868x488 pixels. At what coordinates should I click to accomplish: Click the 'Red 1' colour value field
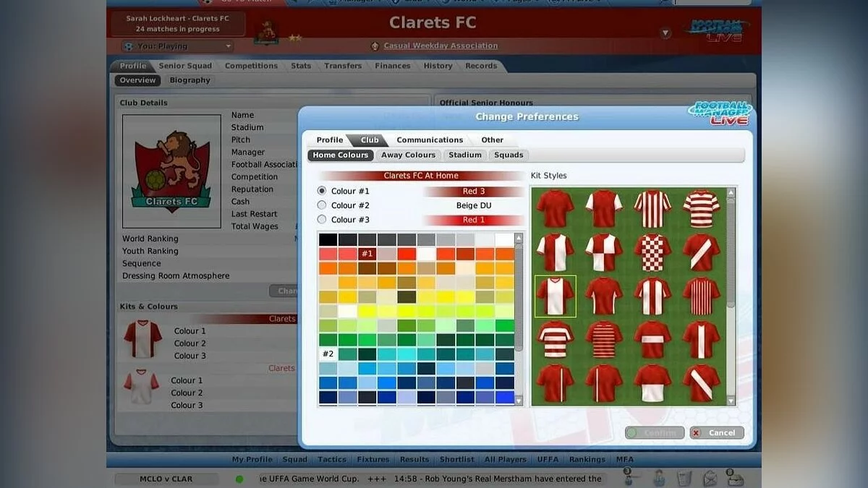tap(474, 220)
